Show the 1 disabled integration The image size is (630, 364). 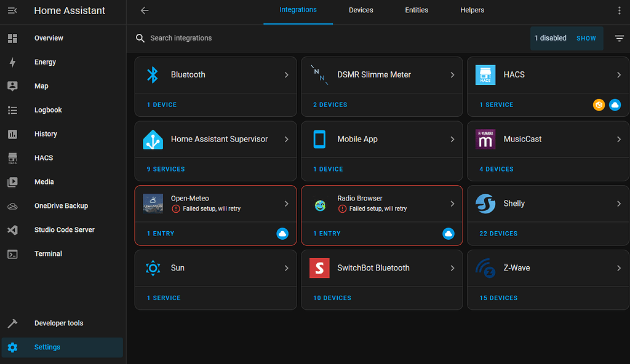tap(586, 38)
